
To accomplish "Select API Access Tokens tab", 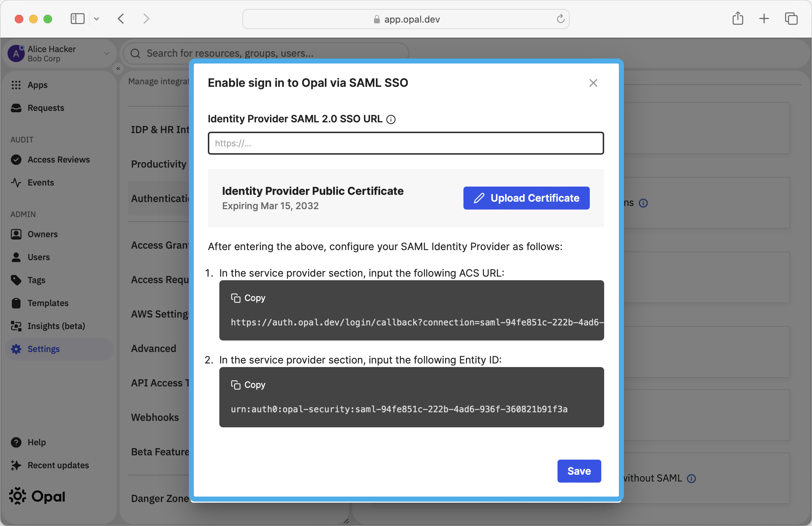I will [x=159, y=383].
